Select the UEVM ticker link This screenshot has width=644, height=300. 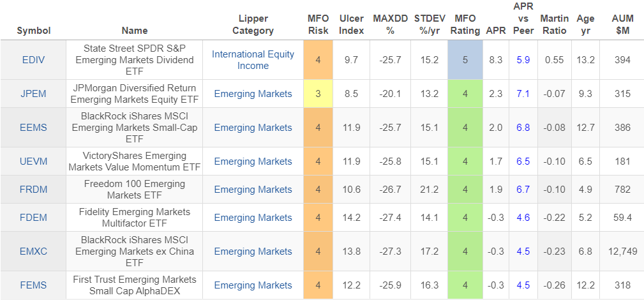[x=33, y=161]
